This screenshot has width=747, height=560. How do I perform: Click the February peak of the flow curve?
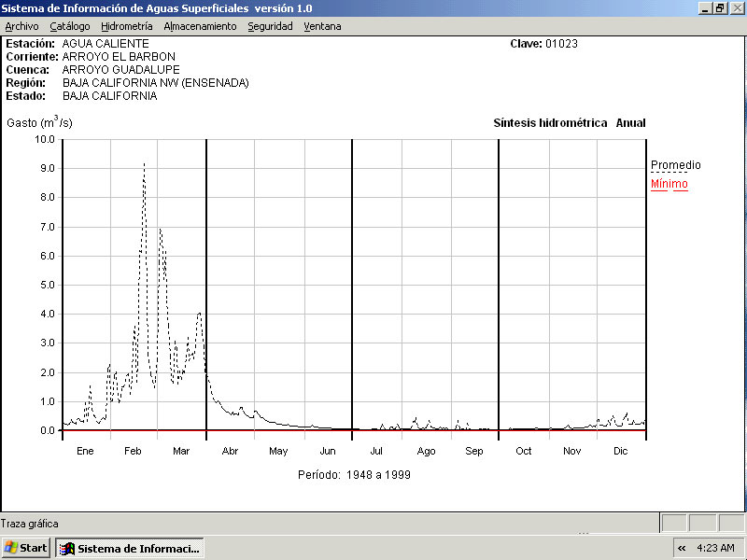(144, 164)
